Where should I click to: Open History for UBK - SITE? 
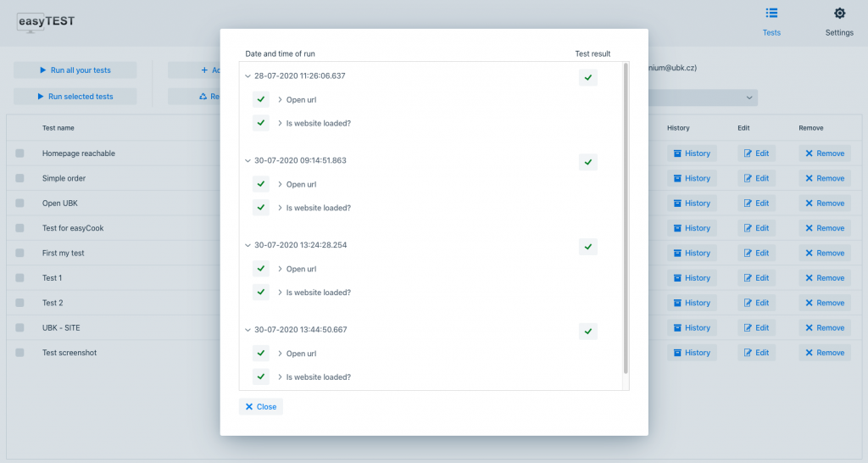point(692,328)
